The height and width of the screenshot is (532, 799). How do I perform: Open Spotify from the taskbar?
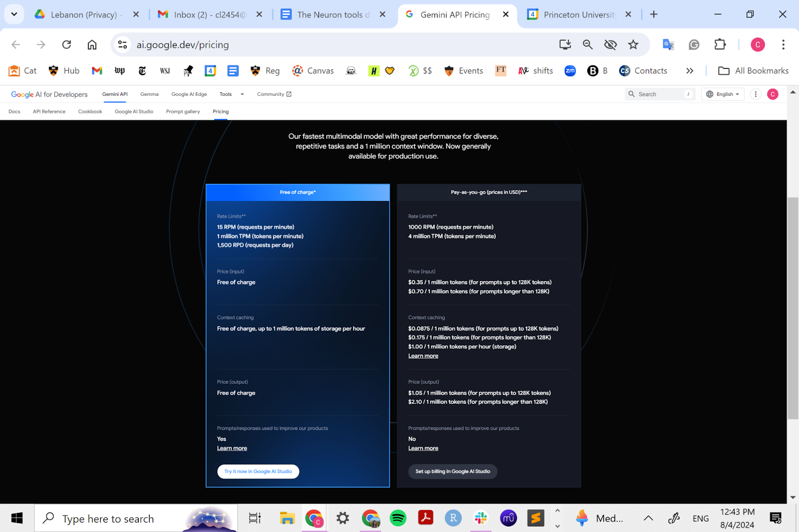[x=398, y=519]
